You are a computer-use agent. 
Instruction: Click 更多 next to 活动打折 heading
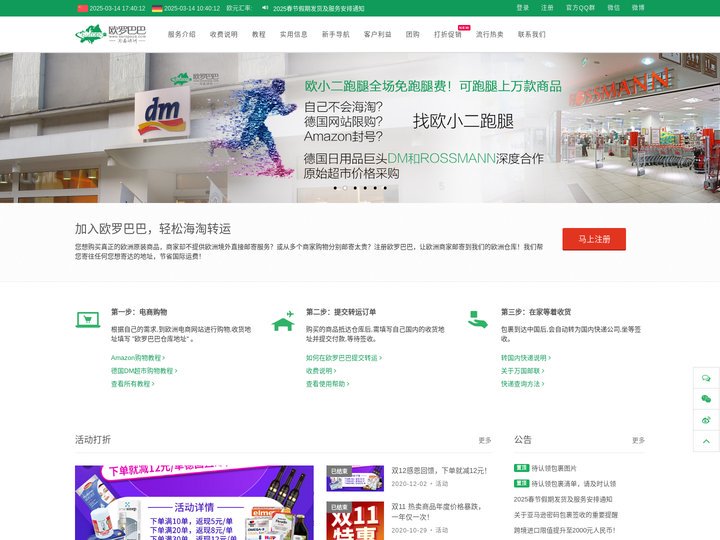[x=485, y=440]
